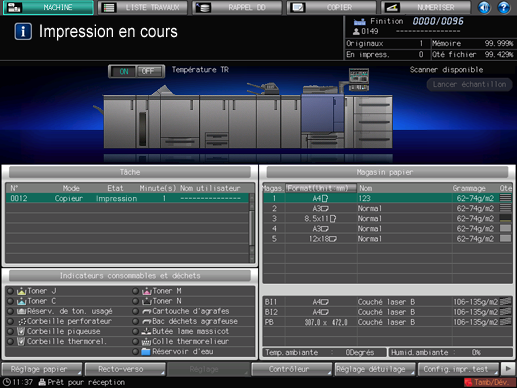Switch to COPIER tab
Image resolution: width=517 pixels, height=388 pixels.
pyautogui.click(x=331, y=7)
